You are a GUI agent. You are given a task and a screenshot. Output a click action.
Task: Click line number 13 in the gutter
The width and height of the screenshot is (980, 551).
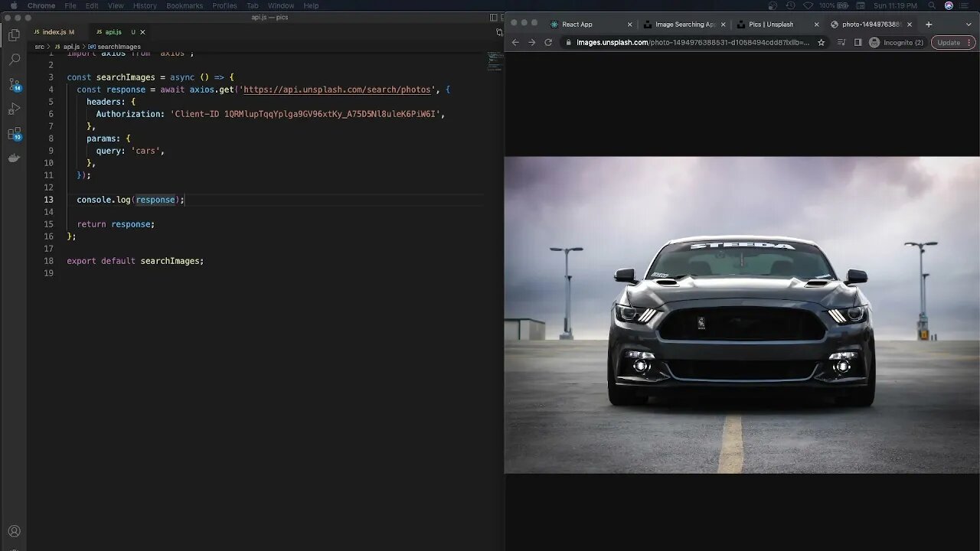[x=49, y=200]
